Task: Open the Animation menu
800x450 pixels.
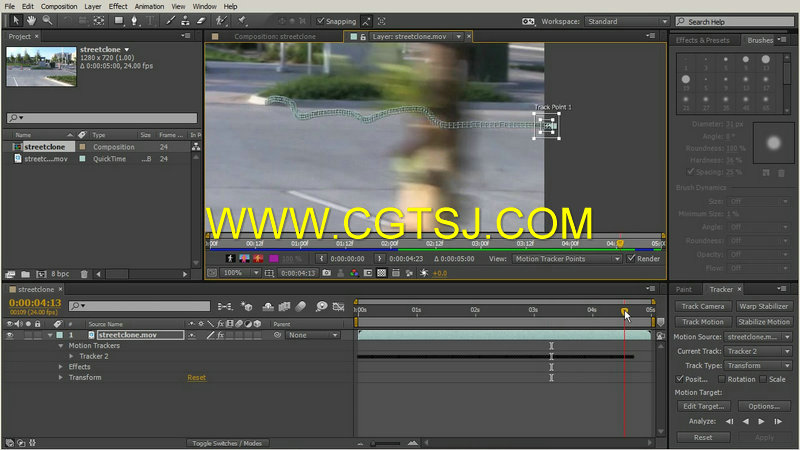Action: click(x=149, y=6)
